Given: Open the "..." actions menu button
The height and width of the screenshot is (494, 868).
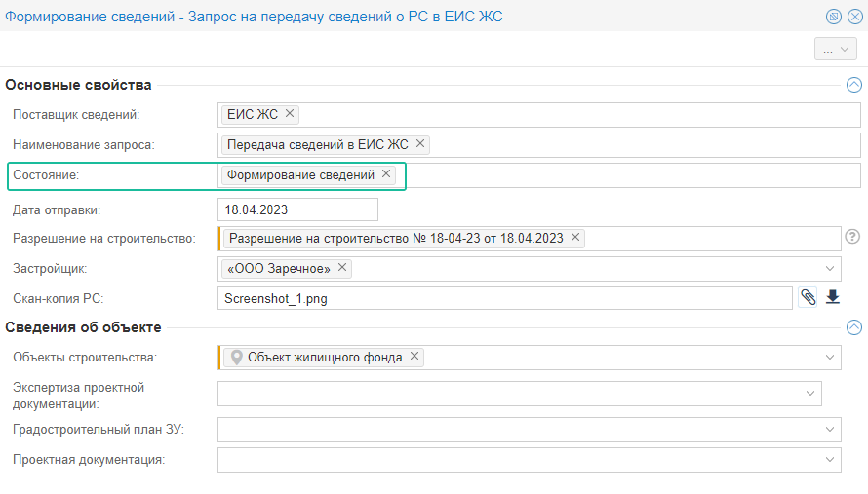Looking at the screenshot, I should pos(835,49).
